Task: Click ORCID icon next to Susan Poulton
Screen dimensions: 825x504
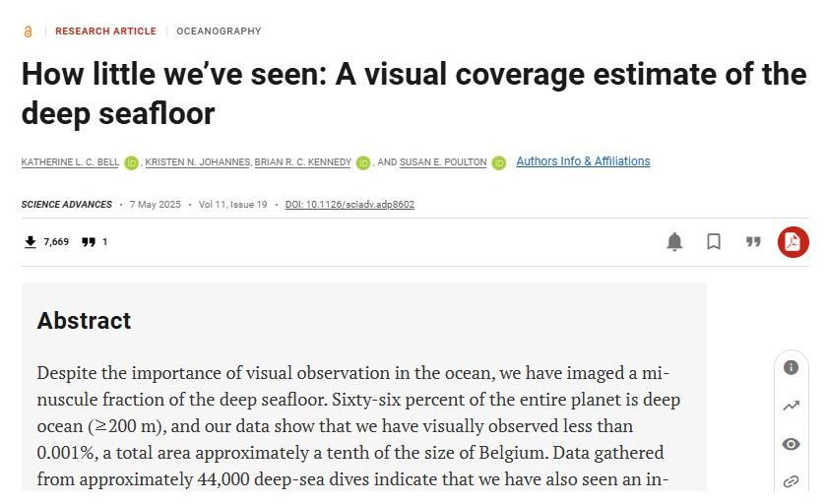Action: (x=498, y=162)
